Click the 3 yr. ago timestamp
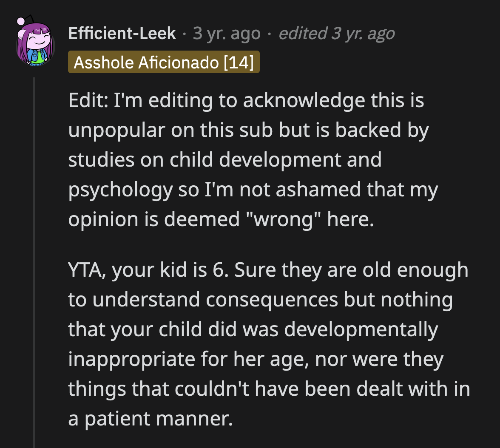 (x=227, y=33)
